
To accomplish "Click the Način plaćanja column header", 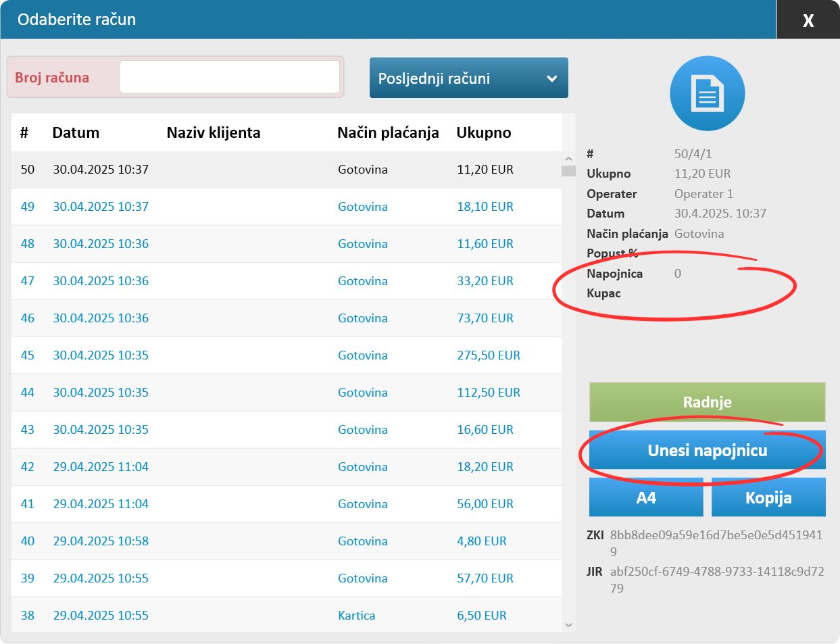I will pyautogui.click(x=388, y=132).
